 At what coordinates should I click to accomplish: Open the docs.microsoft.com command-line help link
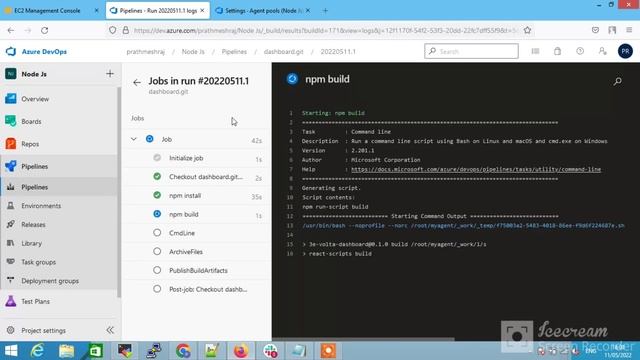pos(476,169)
